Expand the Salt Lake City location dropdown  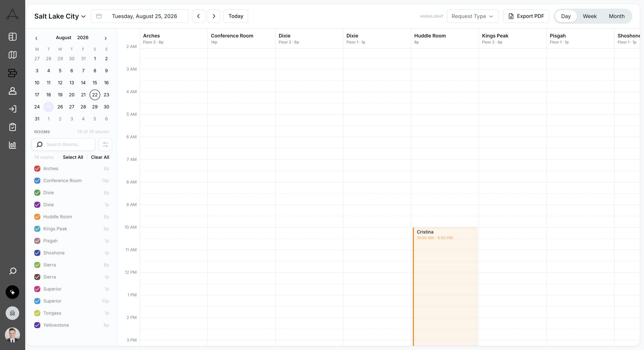pos(60,16)
